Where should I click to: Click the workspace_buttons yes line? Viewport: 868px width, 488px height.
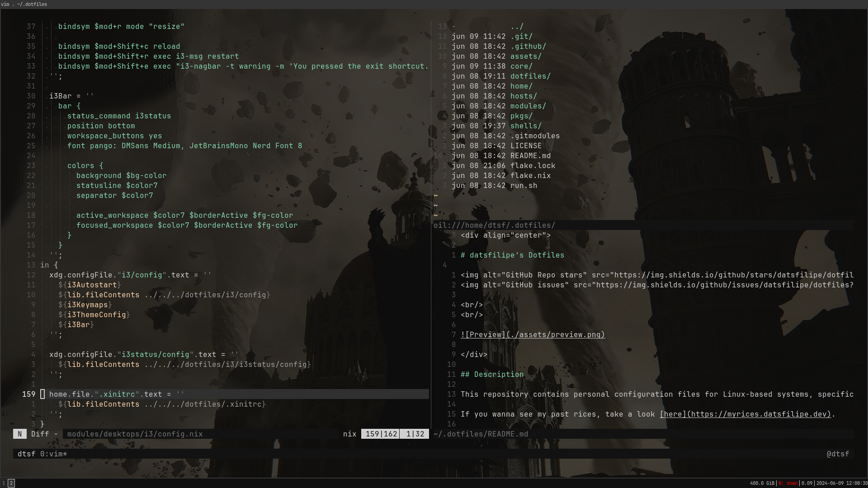click(x=114, y=136)
